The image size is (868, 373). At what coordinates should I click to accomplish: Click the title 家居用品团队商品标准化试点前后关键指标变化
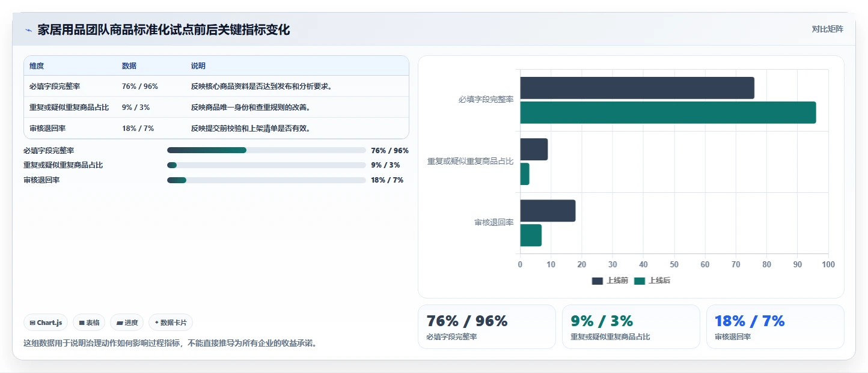[164, 30]
